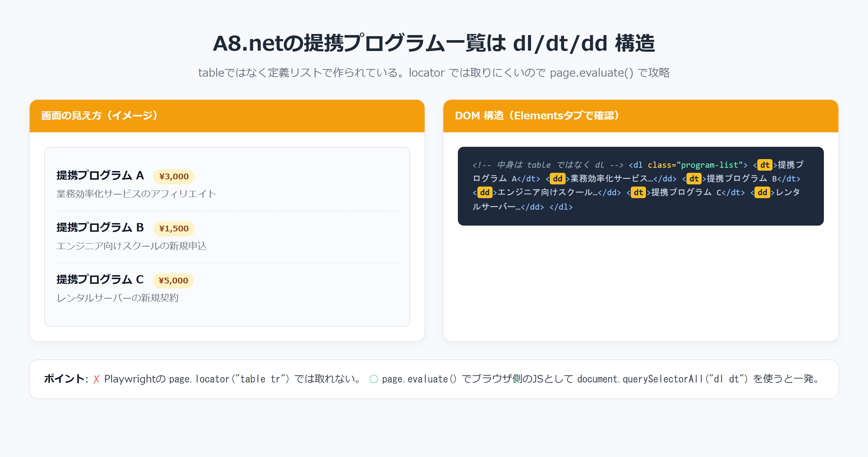The height and width of the screenshot is (457, 868).
Task: Click the code 'page.locator("table tr")'
Action: [229, 379]
